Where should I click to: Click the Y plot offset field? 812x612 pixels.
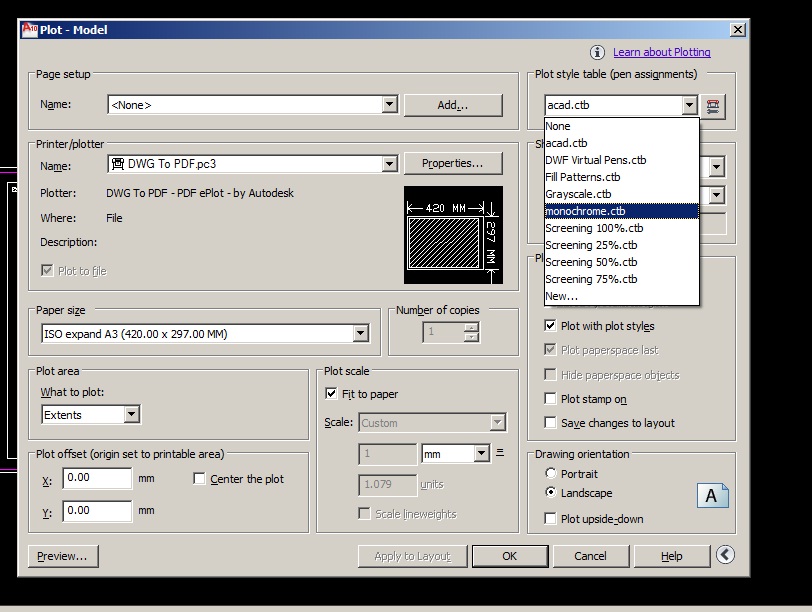pyautogui.click(x=97, y=511)
